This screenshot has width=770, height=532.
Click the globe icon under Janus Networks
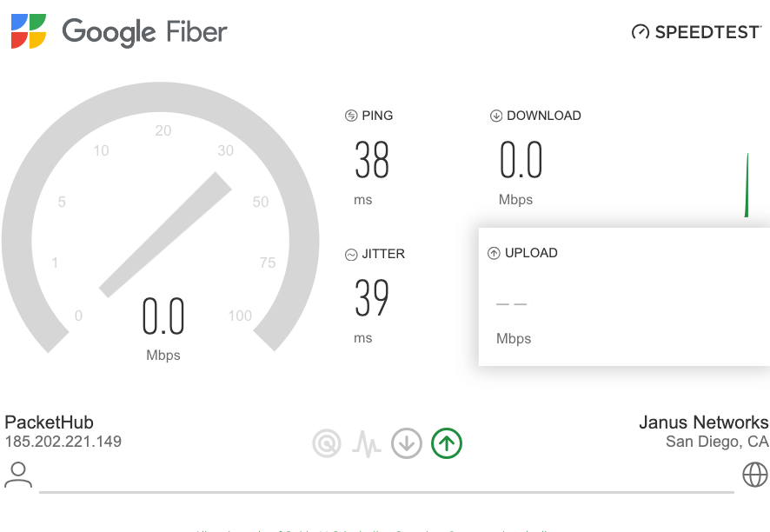(x=754, y=474)
